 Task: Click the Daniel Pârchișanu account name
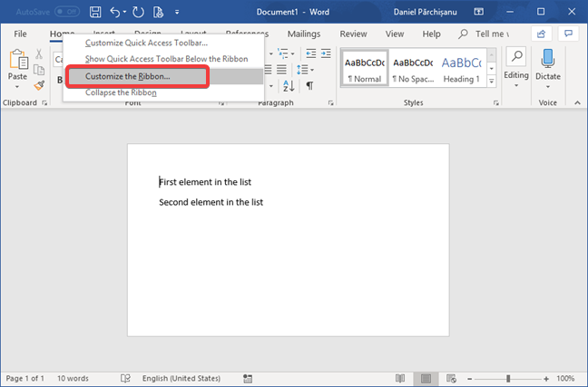[425, 12]
